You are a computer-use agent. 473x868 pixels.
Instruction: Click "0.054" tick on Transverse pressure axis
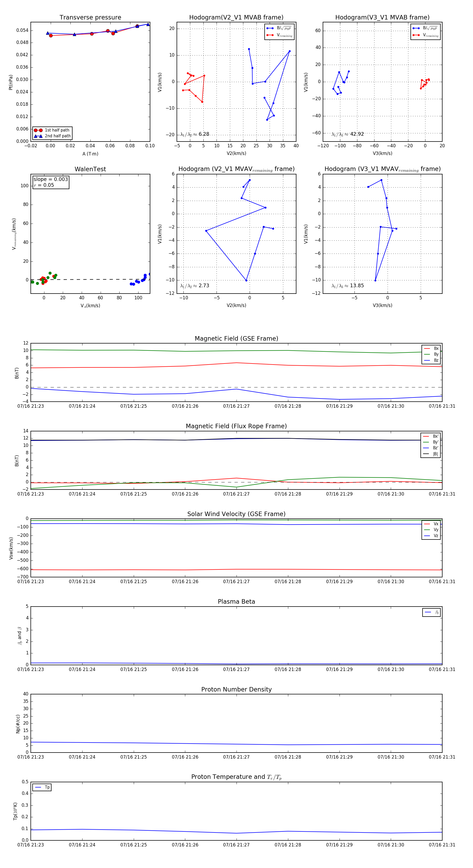click(22, 30)
